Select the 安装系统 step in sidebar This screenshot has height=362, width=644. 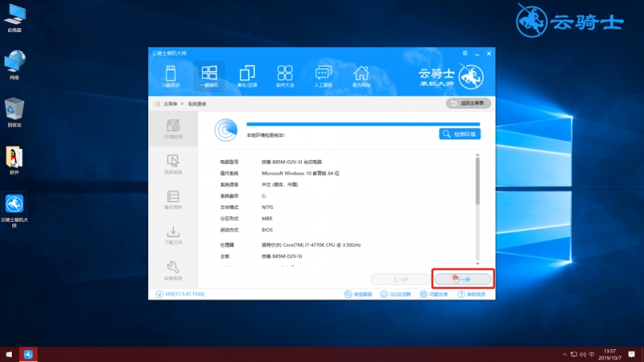173,271
